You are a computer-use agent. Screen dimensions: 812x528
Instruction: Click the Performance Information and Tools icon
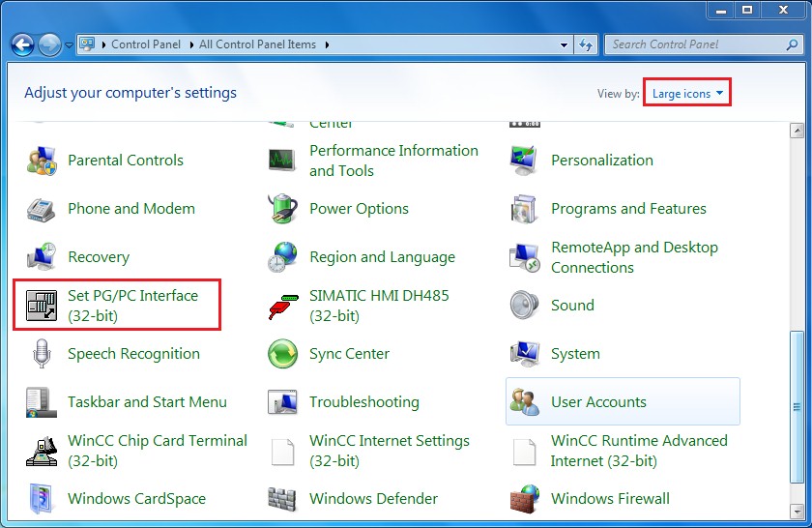pyautogui.click(x=282, y=161)
